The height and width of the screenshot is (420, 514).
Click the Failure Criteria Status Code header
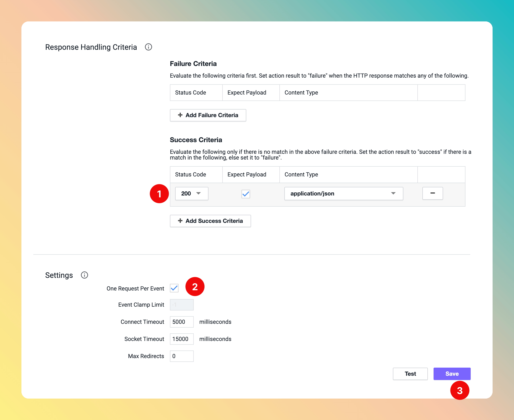[191, 93]
